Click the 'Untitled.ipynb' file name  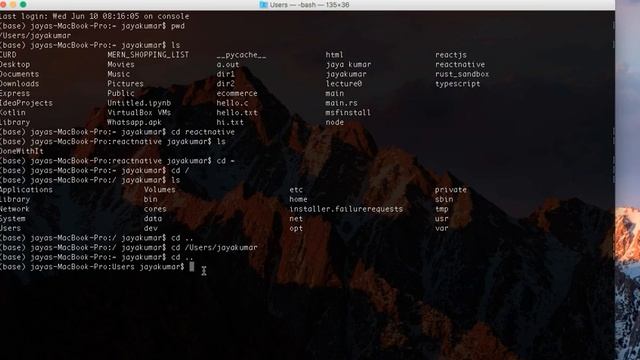coord(139,103)
